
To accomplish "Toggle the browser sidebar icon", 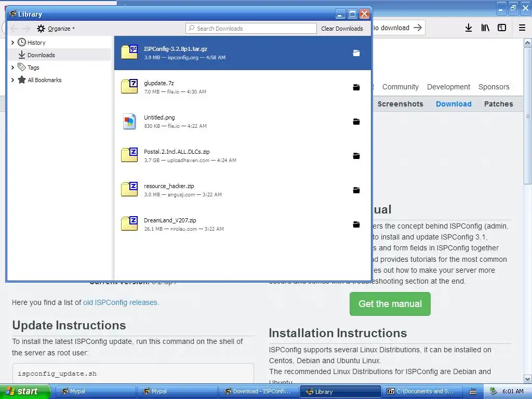I will [x=502, y=28].
